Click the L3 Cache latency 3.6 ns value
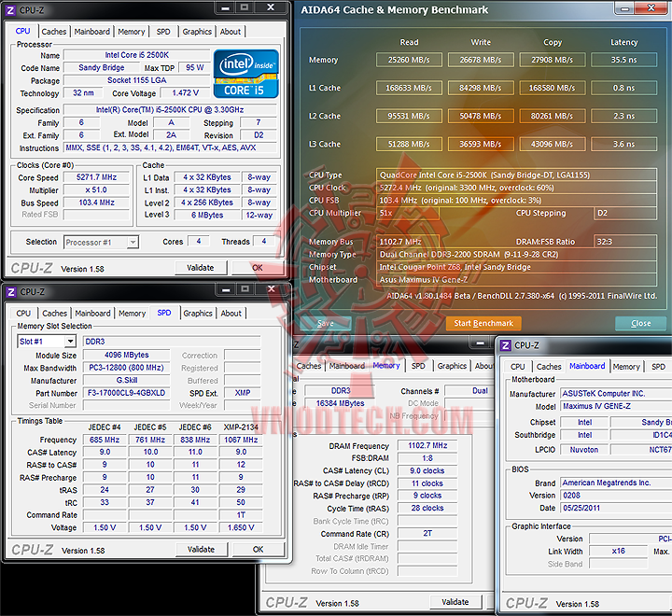 (623, 144)
